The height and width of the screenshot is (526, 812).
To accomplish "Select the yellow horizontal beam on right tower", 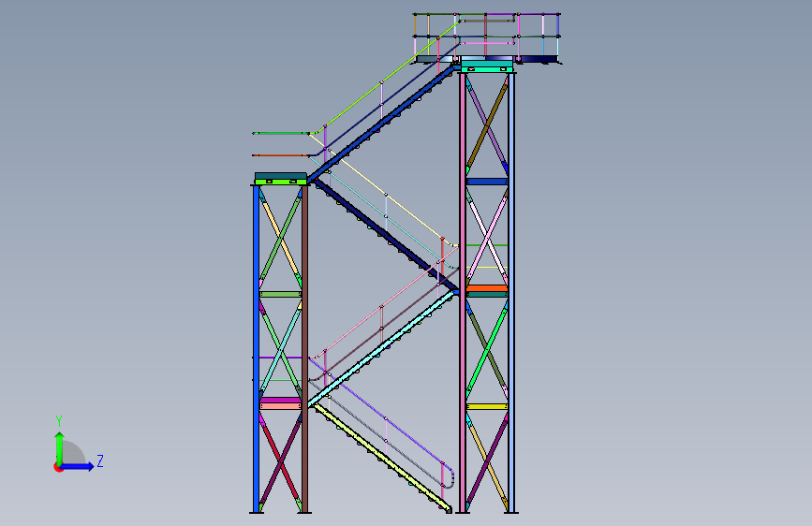I will click(487, 407).
